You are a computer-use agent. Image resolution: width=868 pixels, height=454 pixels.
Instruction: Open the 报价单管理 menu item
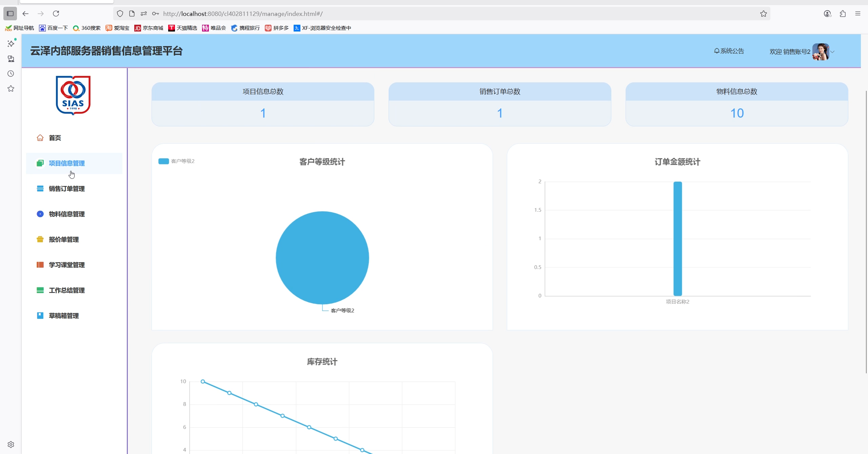[x=64, y=240]
